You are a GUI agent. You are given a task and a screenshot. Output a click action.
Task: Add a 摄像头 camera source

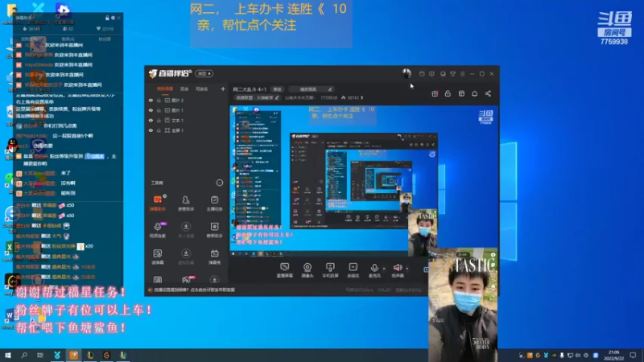pos(308,270)
